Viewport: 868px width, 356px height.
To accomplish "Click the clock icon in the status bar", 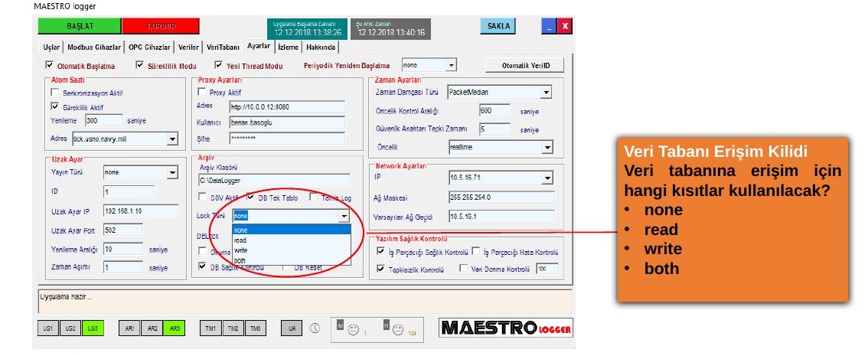I will click(x=315, y=328).
